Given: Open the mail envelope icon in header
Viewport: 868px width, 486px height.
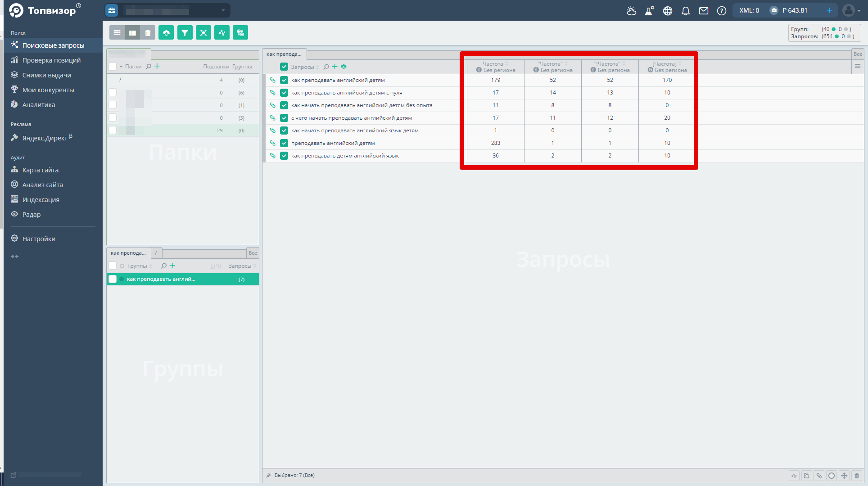Looking at the screenshot, I should (x=703, y=11).
